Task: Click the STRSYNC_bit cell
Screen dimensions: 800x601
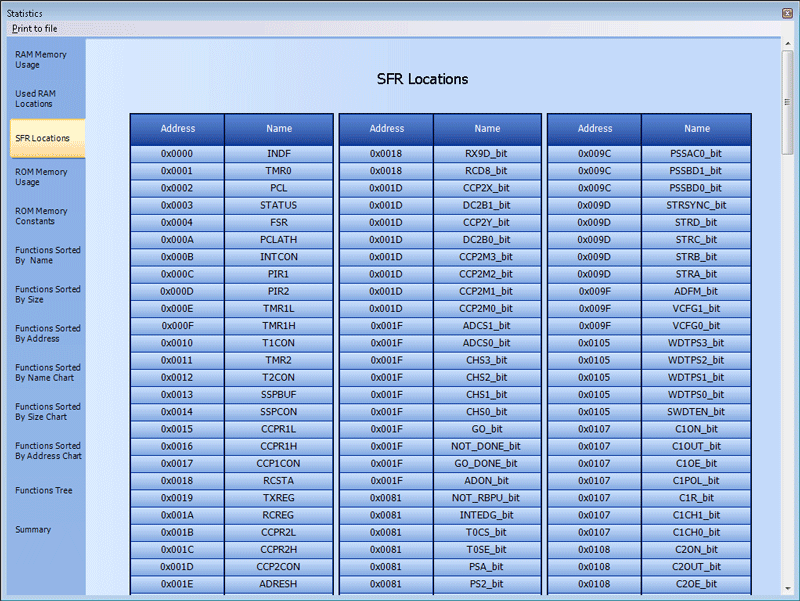Action: 696,205
